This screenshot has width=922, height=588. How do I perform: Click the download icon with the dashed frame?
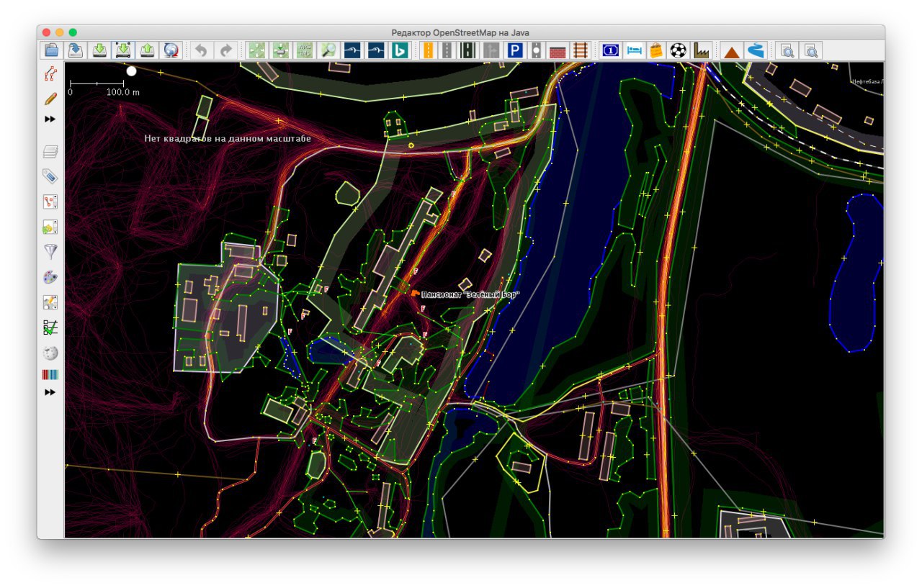pyautogui.click(x=123, y=50)
